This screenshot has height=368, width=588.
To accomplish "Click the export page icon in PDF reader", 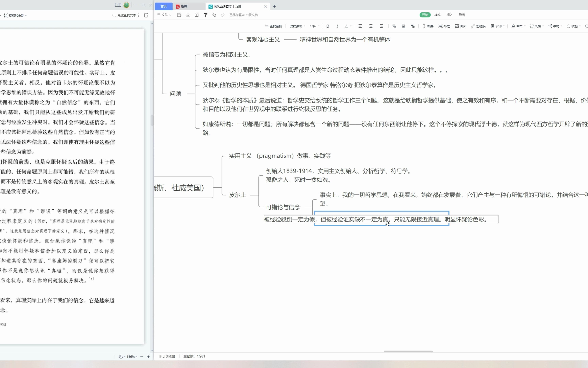I will click(146, 15).
